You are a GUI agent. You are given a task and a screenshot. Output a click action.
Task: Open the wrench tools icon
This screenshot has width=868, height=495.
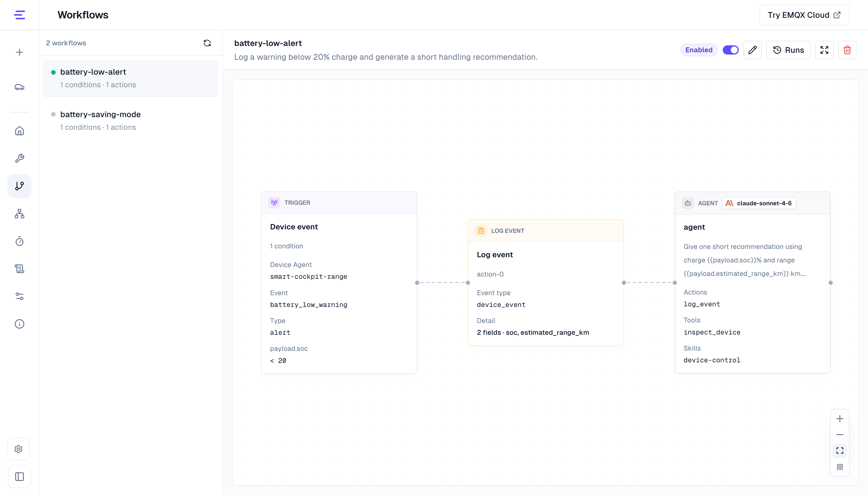pos(19,158)
